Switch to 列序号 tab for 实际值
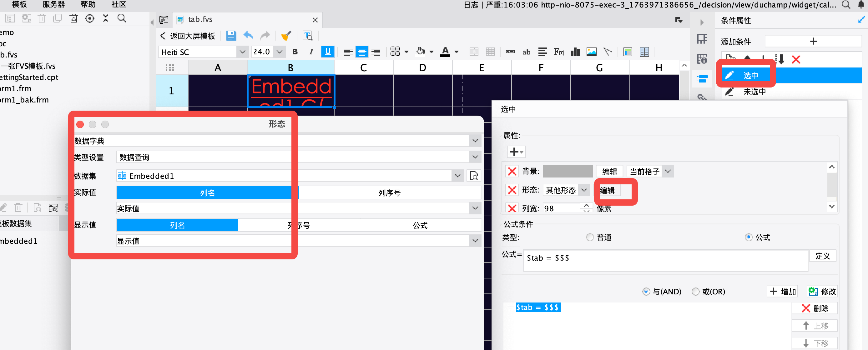868x350 pixels. (389, 193)
